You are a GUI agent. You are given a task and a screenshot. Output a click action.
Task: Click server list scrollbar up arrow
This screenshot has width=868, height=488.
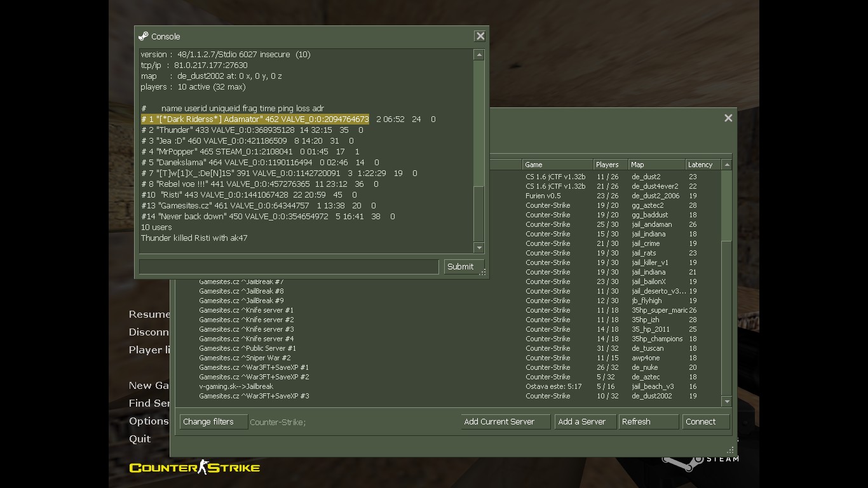pos(727,165)
